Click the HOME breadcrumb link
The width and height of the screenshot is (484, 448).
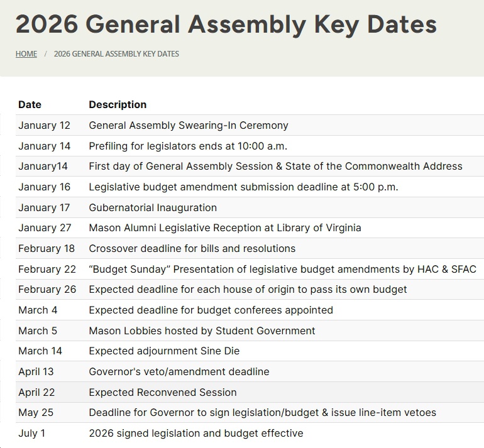(26, 54)
